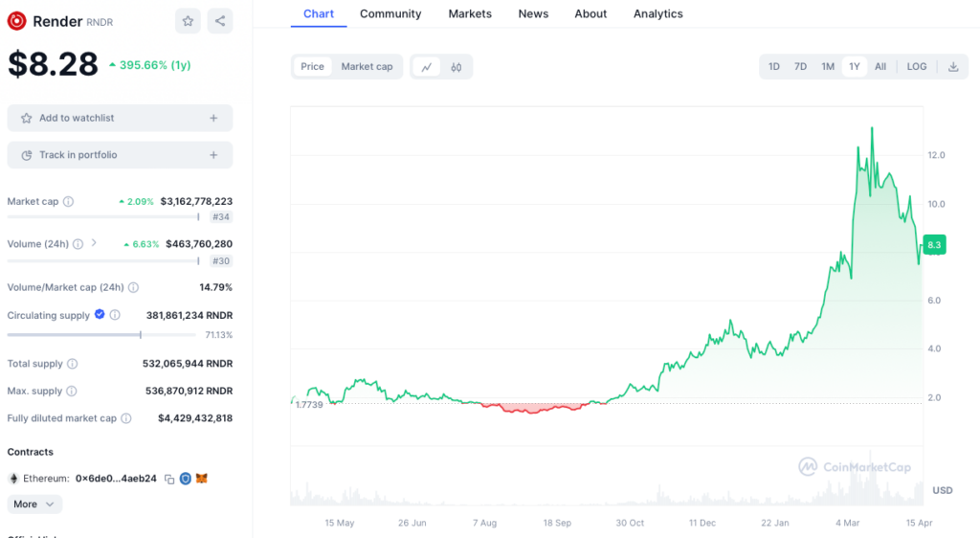Screen dimensions: 980x538
Task: Open the Markets tab
Action: 470,13
